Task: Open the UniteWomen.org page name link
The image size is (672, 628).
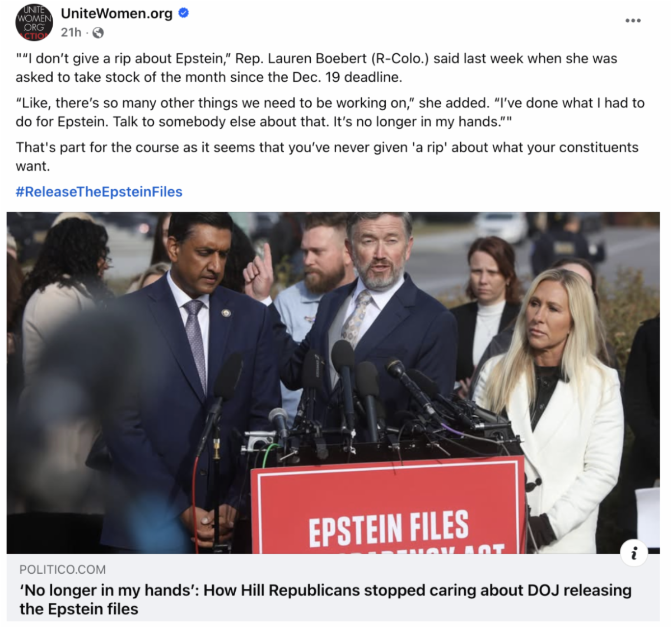Action: [116, 13]
